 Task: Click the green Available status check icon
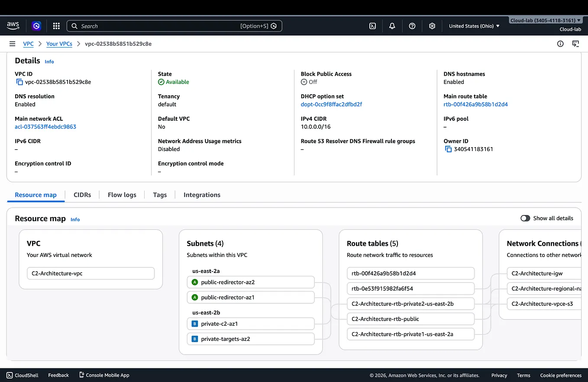click(161, 82)
